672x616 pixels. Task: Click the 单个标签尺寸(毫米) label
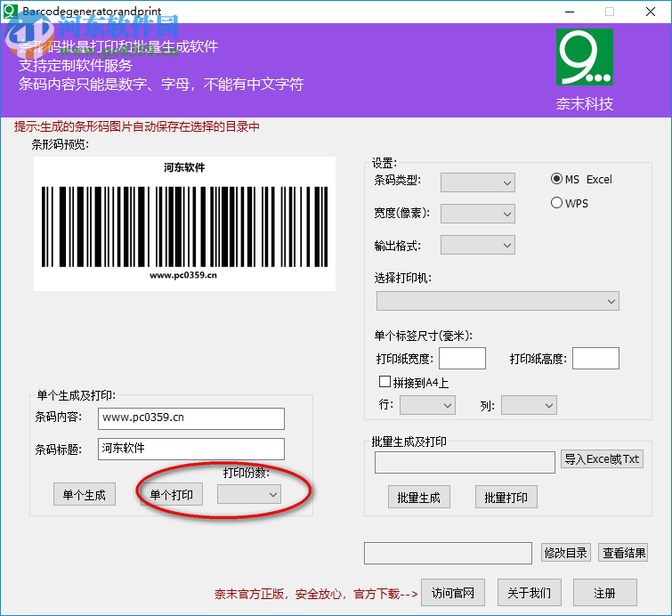[x=424, y=336]
